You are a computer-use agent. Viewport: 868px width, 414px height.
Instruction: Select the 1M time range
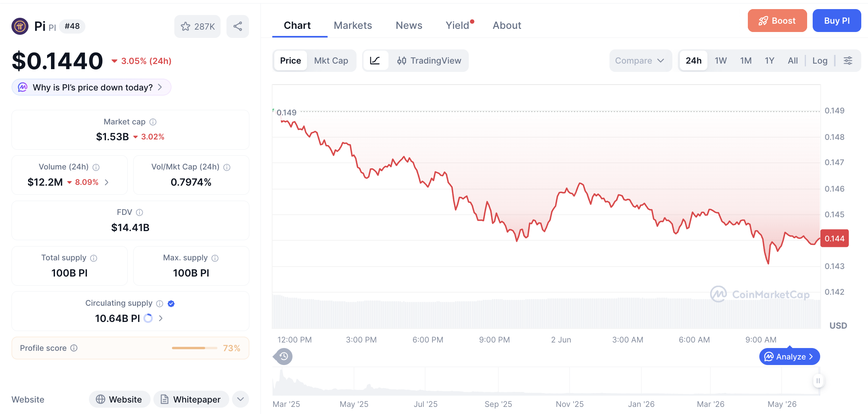coord(746,60)
